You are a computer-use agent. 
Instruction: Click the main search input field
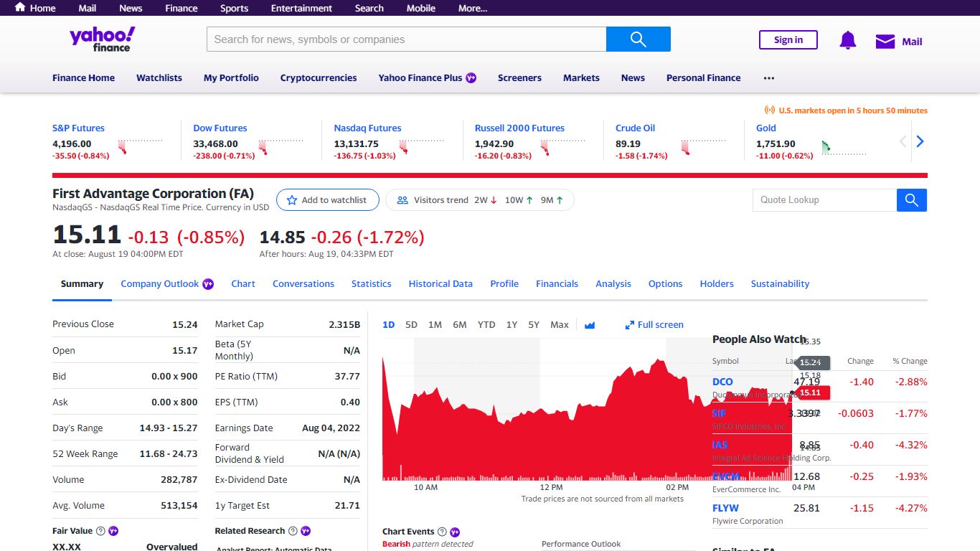tap(407, 39)
